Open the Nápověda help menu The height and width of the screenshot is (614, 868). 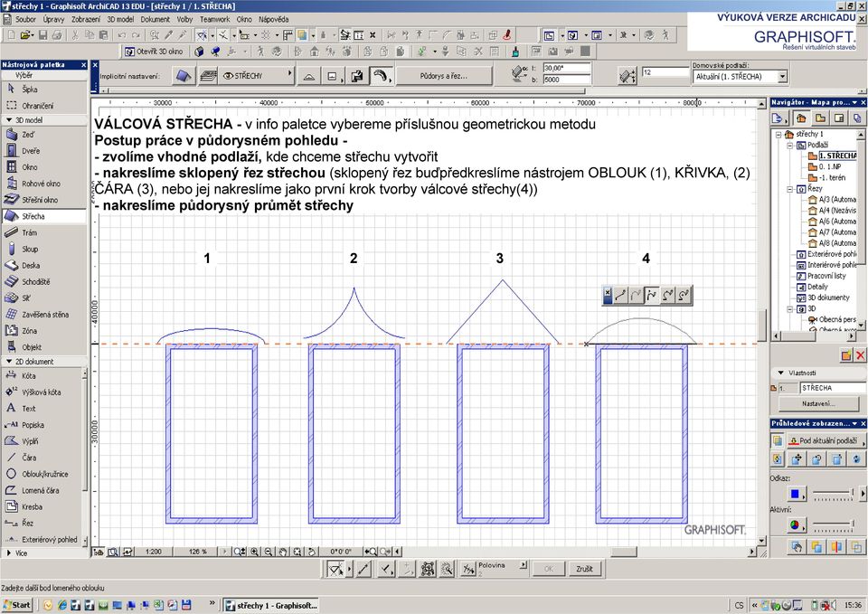tap(273, 19)
